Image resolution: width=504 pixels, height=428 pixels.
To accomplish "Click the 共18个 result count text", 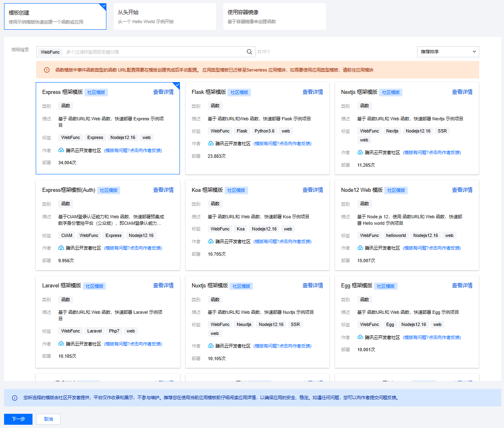I will 264,52.
